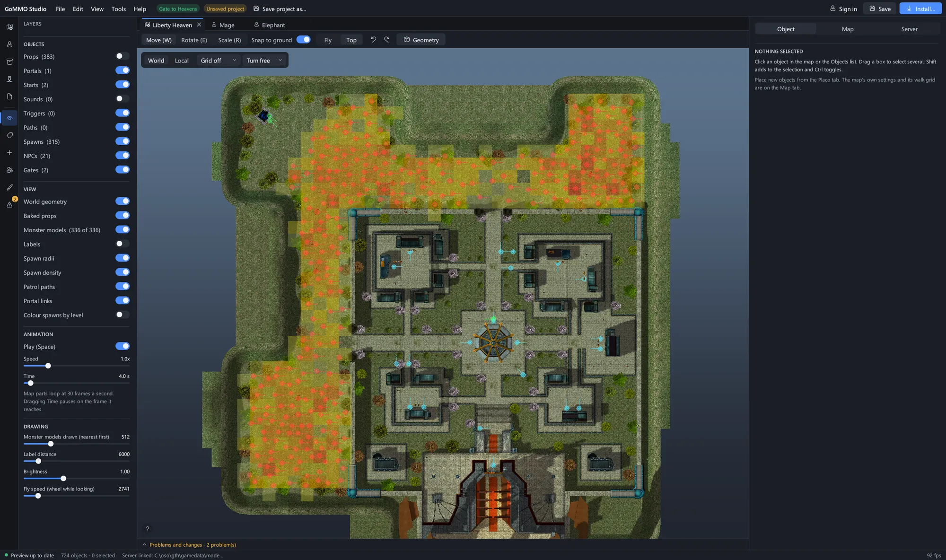This screenshot has width=946, height=560.
Task: Switch to the Elephant tab
Action: [x=269, y=25]
